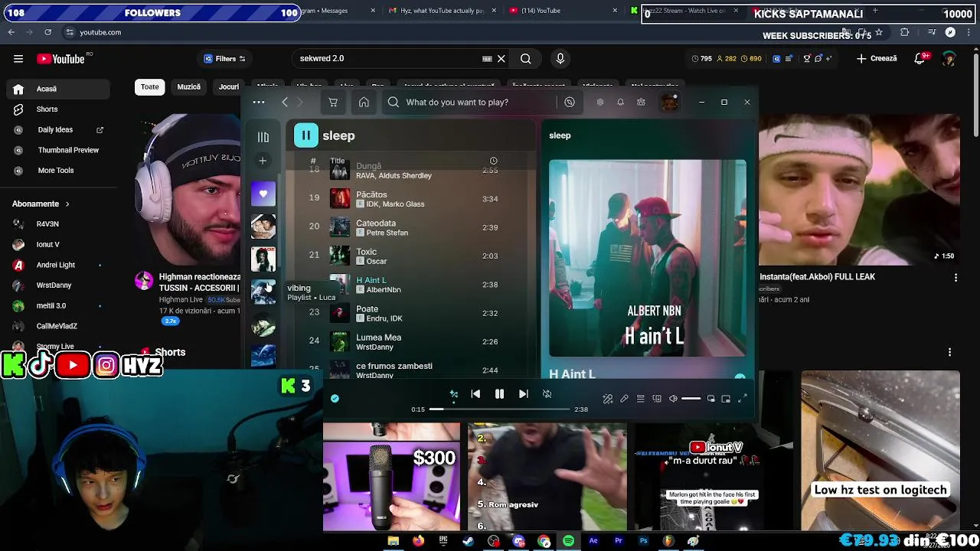The image size is (980, 551).
Task: Open the vibing playlist in sidebar
Action: (x=263, y=292)
